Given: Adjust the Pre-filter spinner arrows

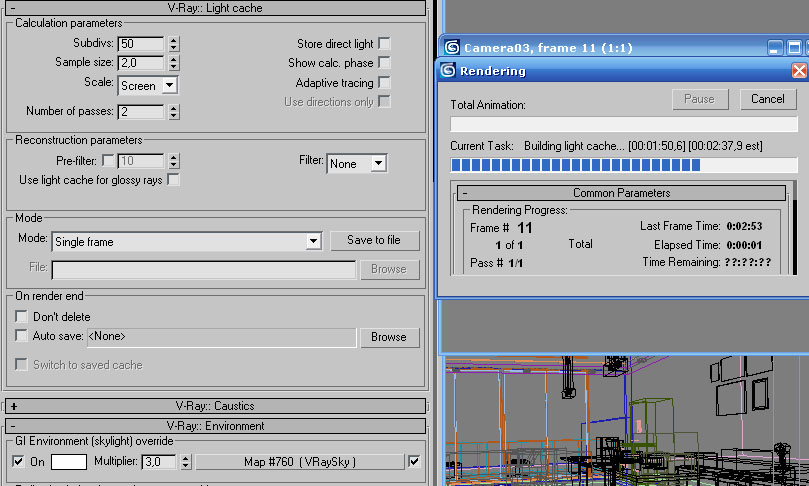Looking at the screenshot, I should 174,161.
